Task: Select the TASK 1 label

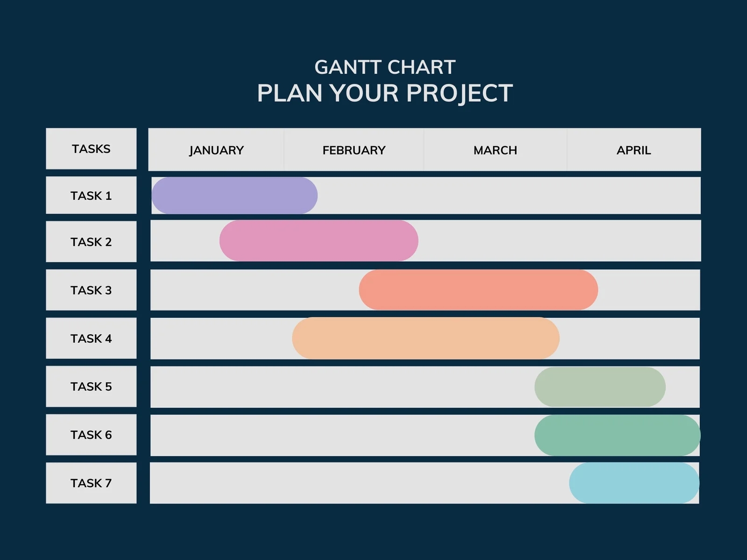Action: [x=91, y=196]
